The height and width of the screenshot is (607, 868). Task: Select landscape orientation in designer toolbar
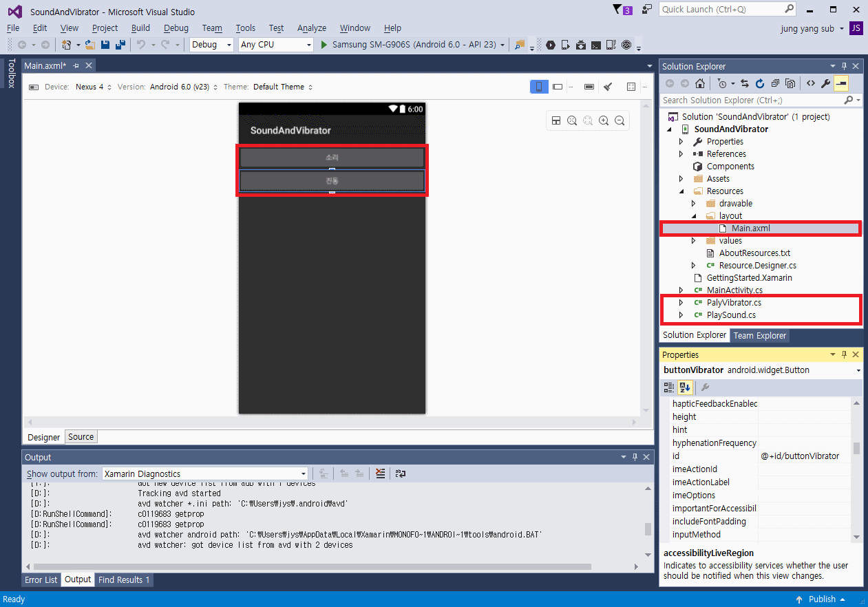(x=558, y=87)
